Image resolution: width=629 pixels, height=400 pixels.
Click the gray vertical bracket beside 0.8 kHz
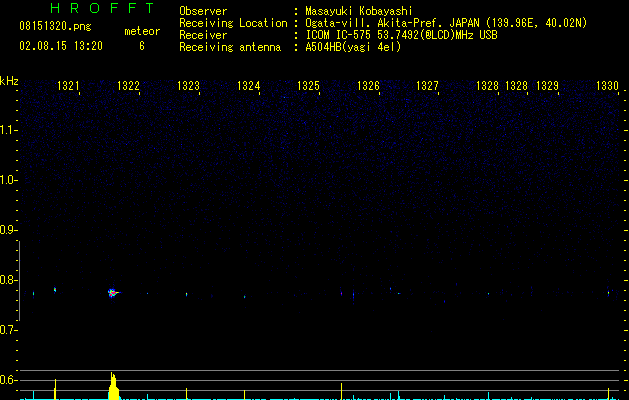[19, 280]
